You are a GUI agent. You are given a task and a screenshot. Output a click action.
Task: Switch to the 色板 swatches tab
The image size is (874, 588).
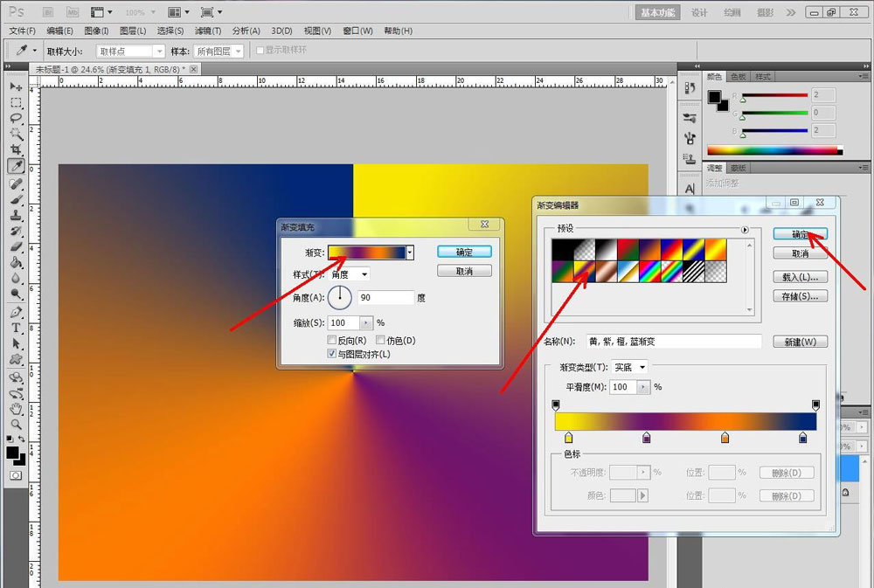tap(738, 77)
